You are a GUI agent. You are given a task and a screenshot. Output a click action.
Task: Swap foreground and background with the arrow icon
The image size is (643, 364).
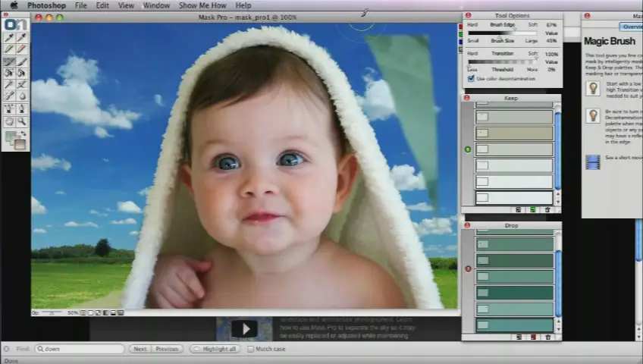pyautogui.click(x=23, y=133)
